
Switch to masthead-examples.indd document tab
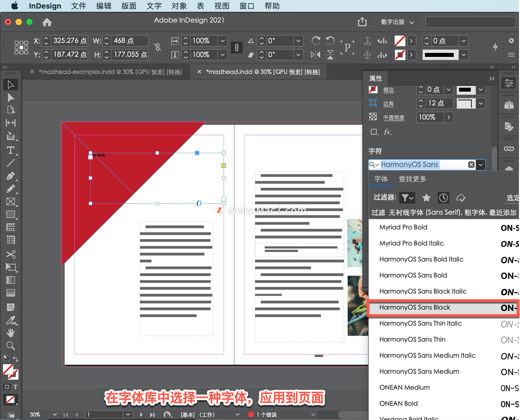coord(110,72)
